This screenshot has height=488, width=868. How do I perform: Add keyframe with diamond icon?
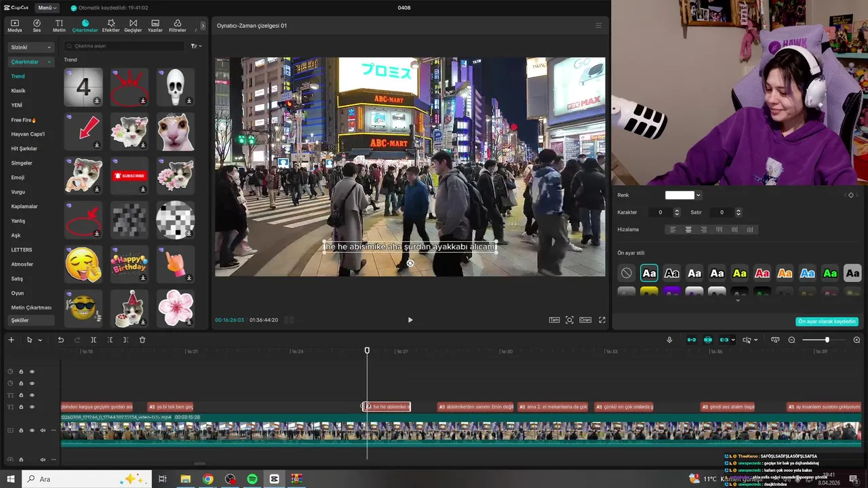pos(851,195)
